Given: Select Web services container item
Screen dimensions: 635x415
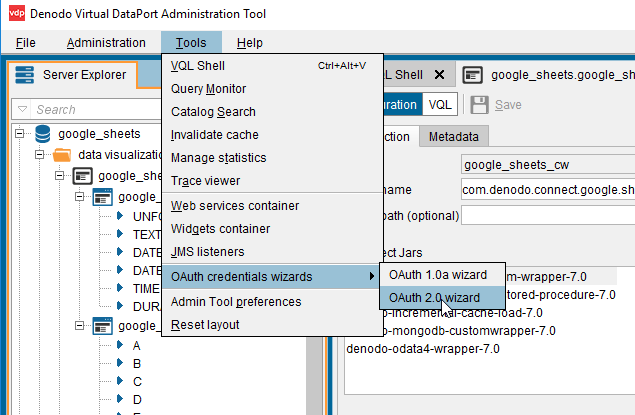Looking at the screenshot, I should point(272,206).
